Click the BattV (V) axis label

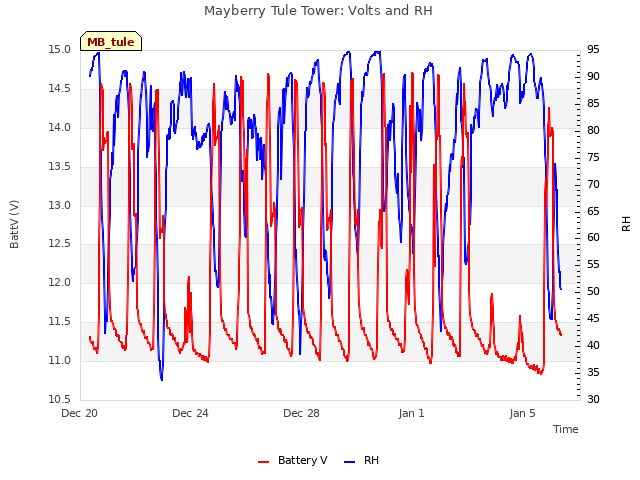pos(14,224)
